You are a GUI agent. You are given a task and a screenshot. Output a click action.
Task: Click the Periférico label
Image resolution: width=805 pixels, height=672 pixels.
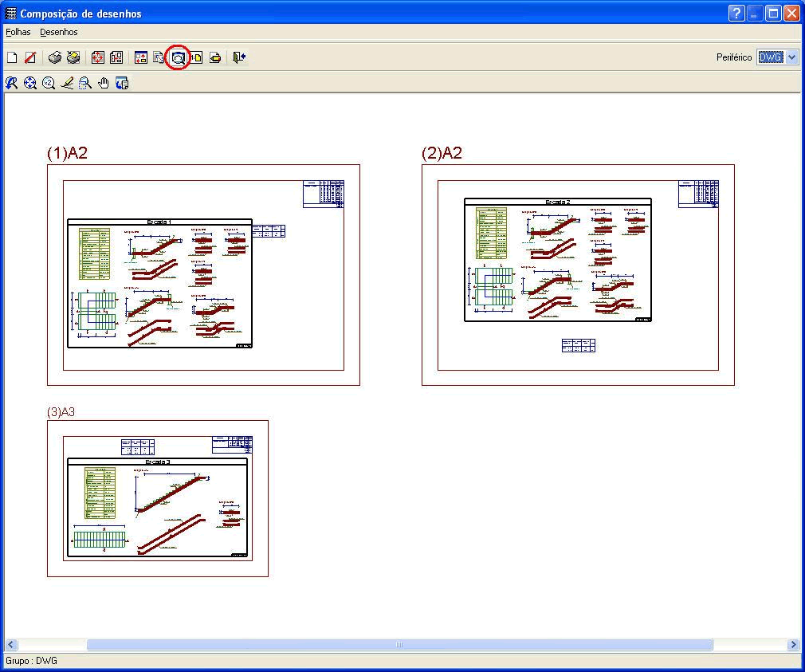(x=733, y=57)
